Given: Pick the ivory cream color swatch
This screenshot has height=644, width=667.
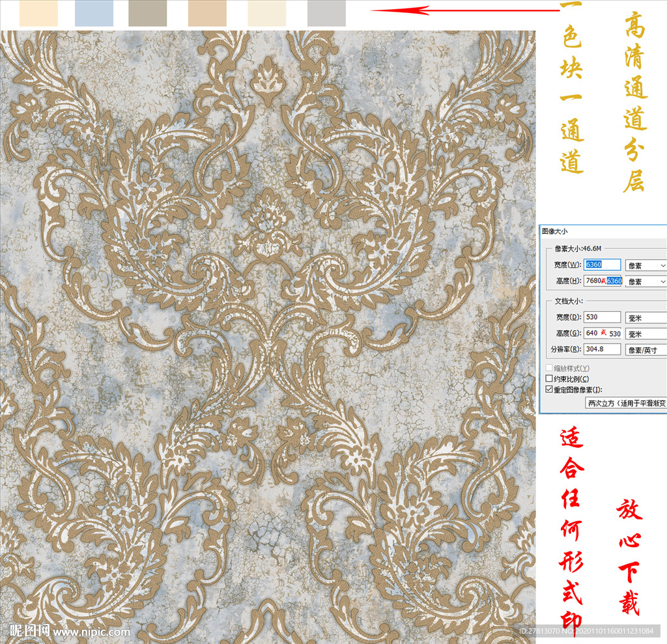Looking at the screenshot, I should pos(266,13).
